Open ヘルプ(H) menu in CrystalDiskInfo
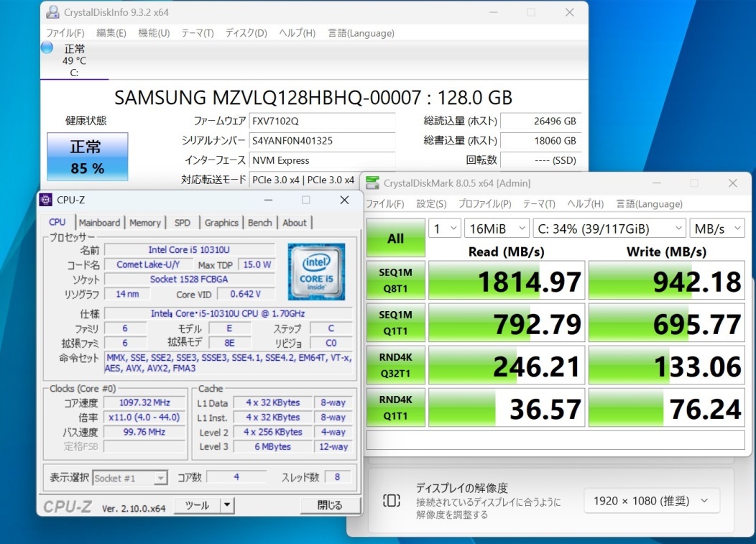Viewport: 756px width, 544px height. coord(297,33)
